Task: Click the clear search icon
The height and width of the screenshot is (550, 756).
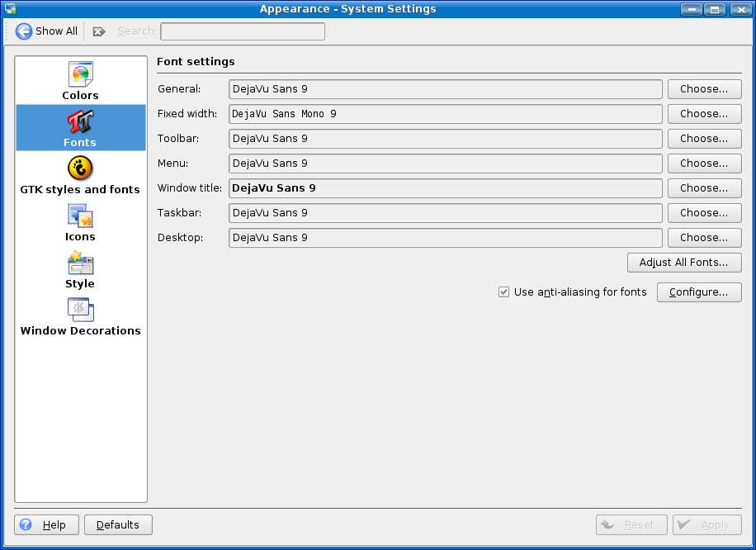Action: click(99, 31)
